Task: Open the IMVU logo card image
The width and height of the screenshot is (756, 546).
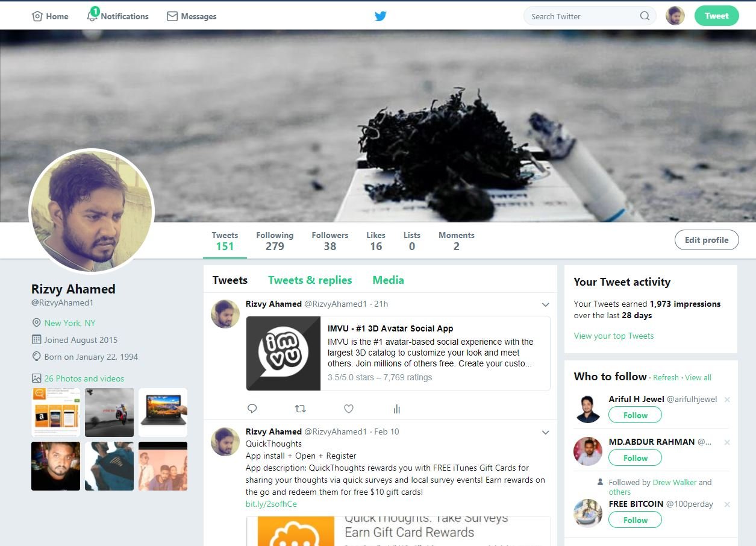Action: pyautogui.click(x=284, y=353)
